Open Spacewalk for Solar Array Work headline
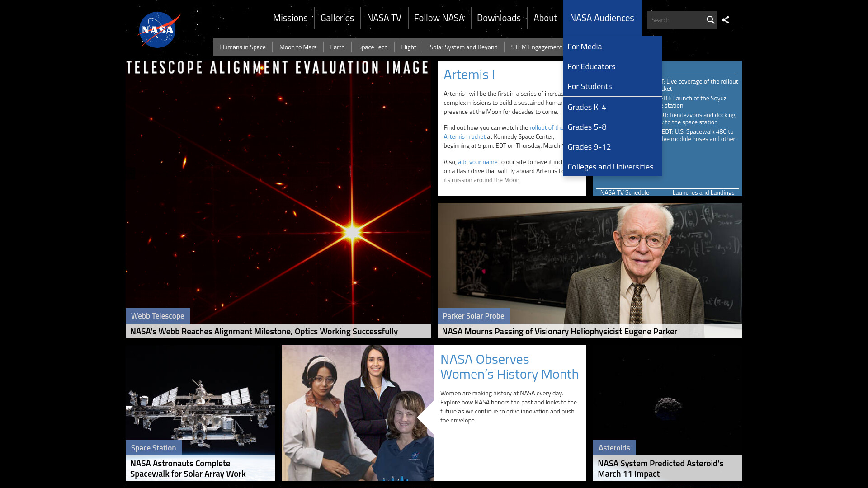Image resolution: width=868 pixels, height=488 pixels. coord(188,469)
